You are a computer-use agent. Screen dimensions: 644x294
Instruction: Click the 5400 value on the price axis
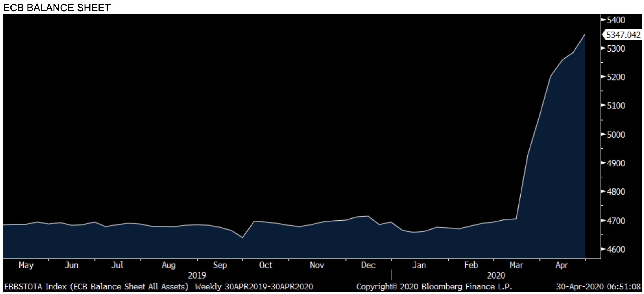[616, 20]
